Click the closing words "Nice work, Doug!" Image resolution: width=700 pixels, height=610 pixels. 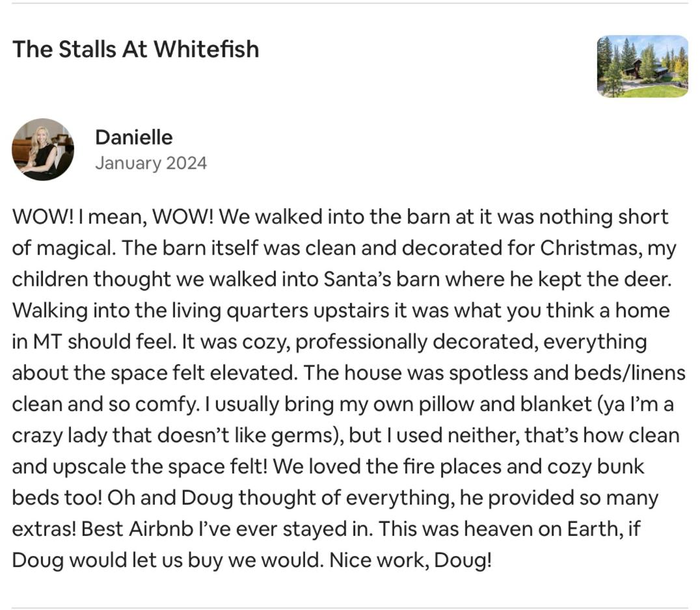tap(411, 561)
